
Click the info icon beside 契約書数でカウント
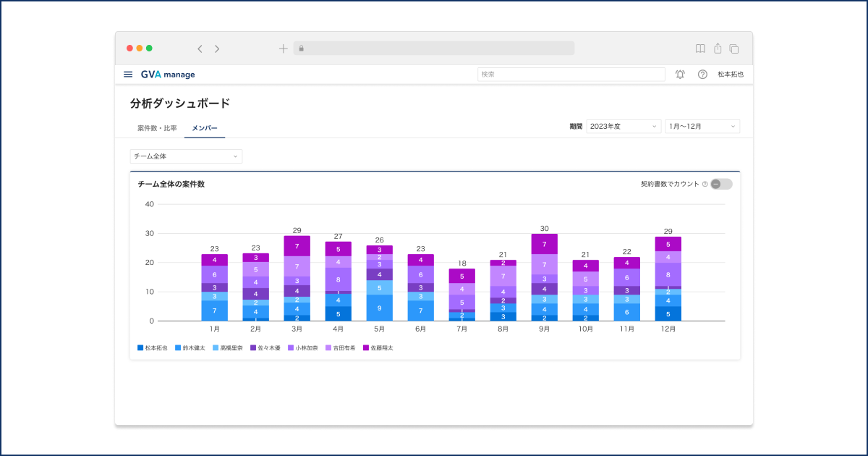click(705, 184)
